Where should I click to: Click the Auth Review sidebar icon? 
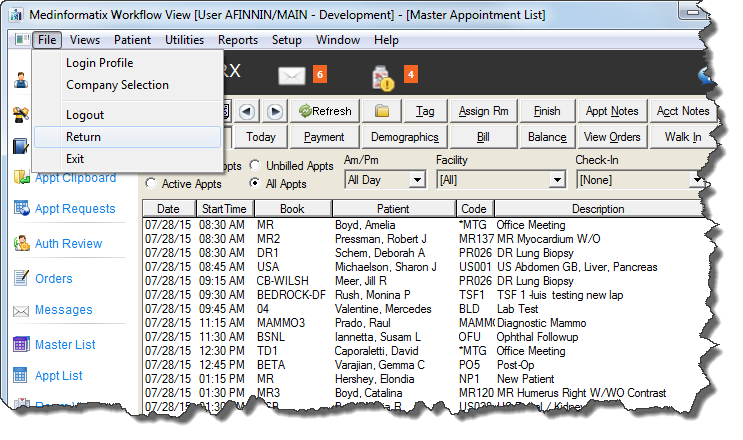coord(21,243)
